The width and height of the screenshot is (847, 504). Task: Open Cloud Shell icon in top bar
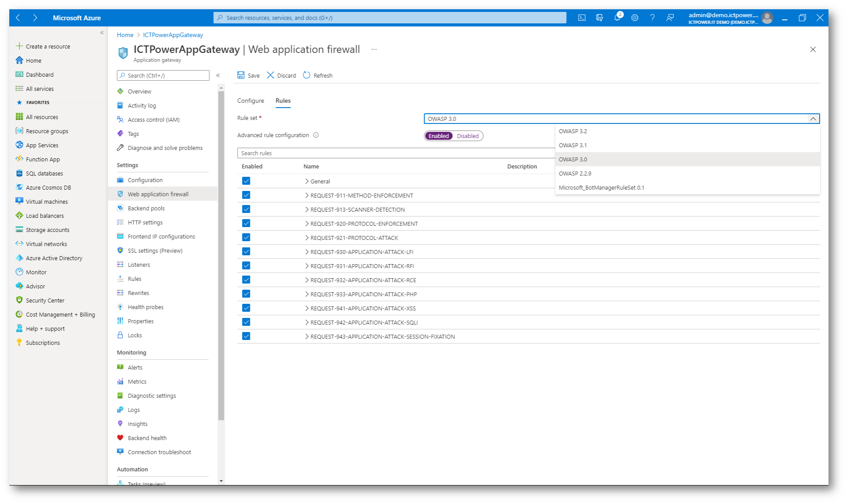(x=582, y=18)
